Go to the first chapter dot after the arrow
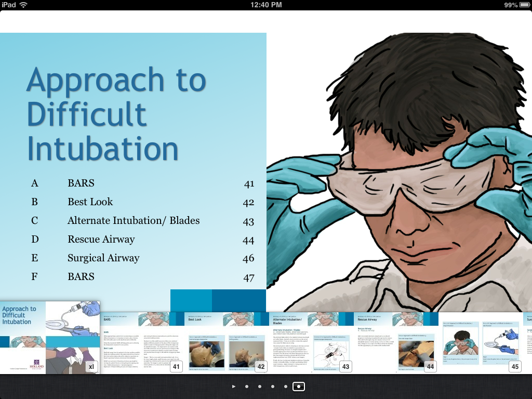The image size is (532, 399). (x=247, y=387)
